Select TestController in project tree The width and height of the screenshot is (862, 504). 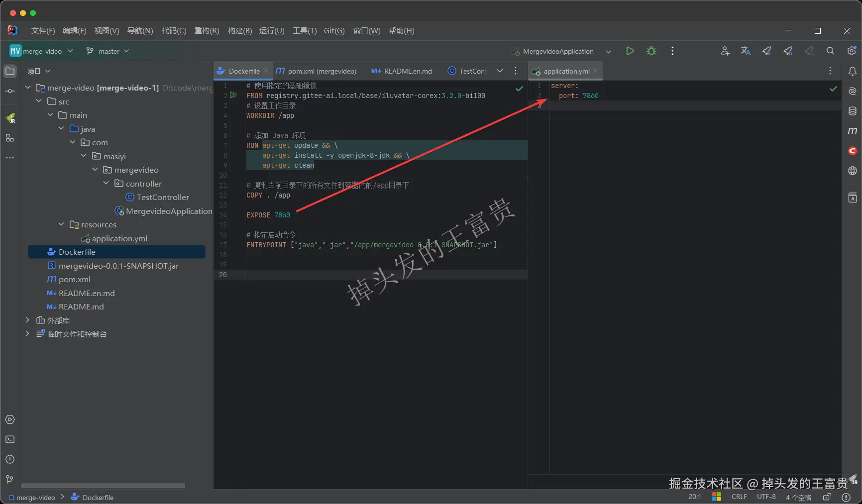(157, 197)
